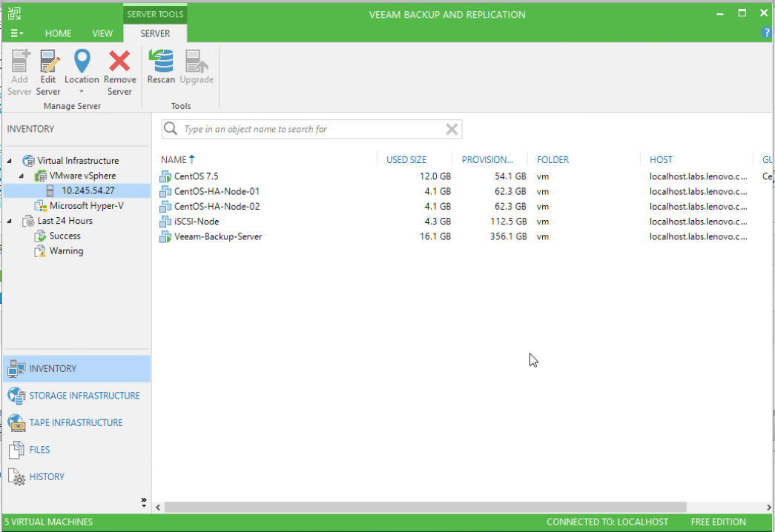Click the SERVER TOOLS contextual tab header

pyautogui.click(x=155, y=14)
